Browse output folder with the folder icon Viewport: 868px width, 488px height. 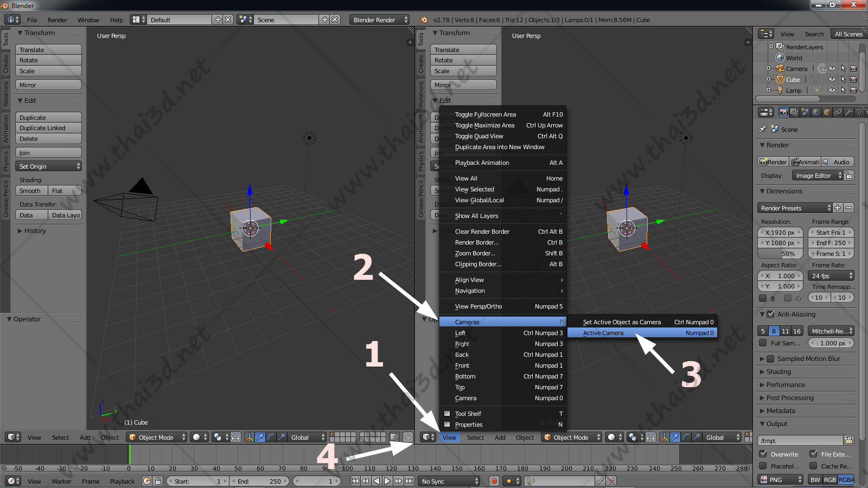coord(848,440)
